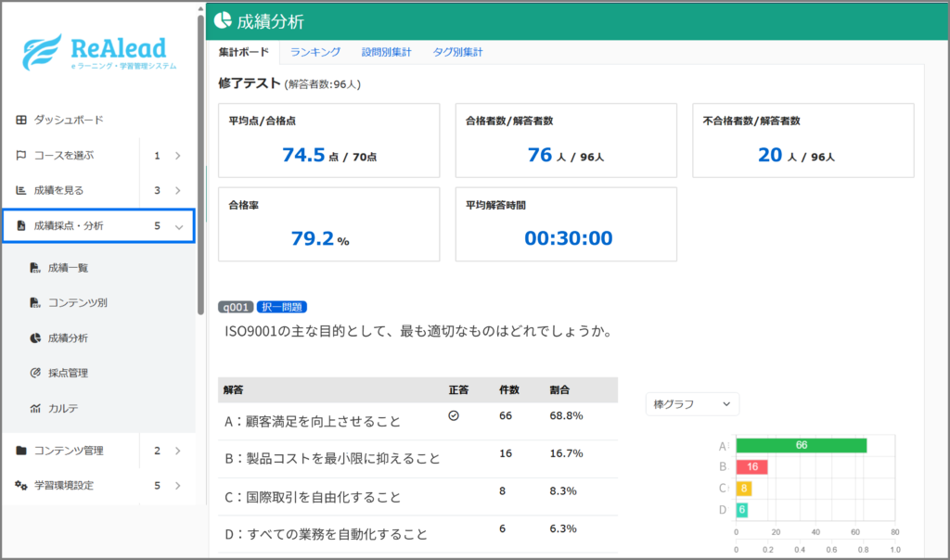Screen dimensions: 950x560
Task: Click the chart icon beside 成績を見る
Action: [21, 191]
